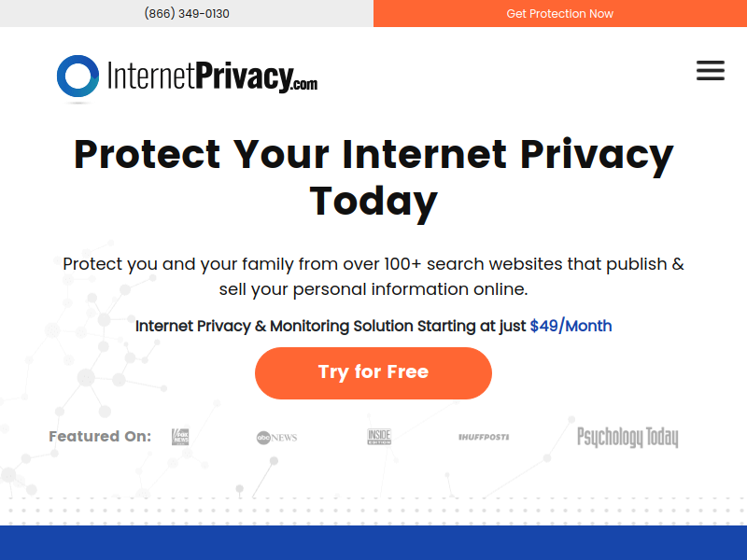Click the $49/Month price link

[x=571, y=326]
